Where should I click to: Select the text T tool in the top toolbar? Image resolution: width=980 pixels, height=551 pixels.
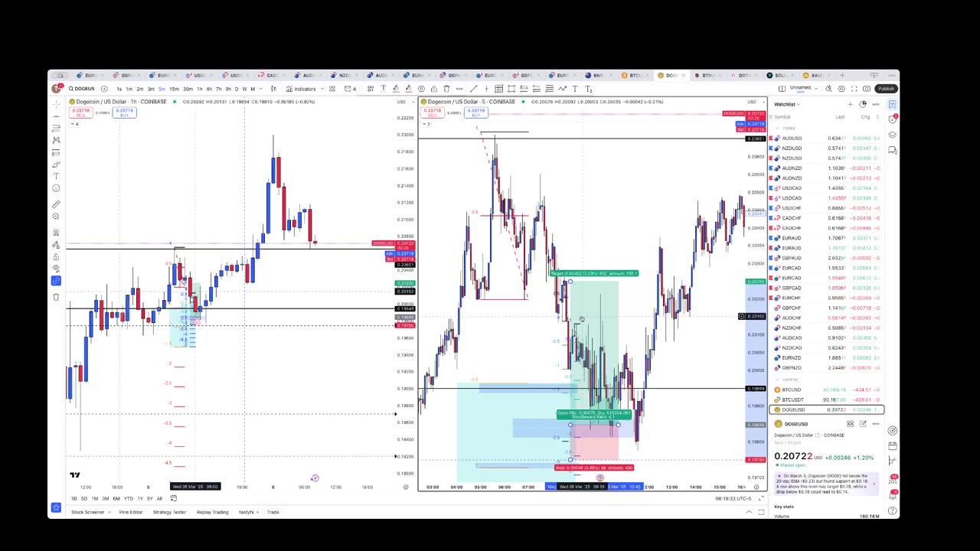pos(575,89)
